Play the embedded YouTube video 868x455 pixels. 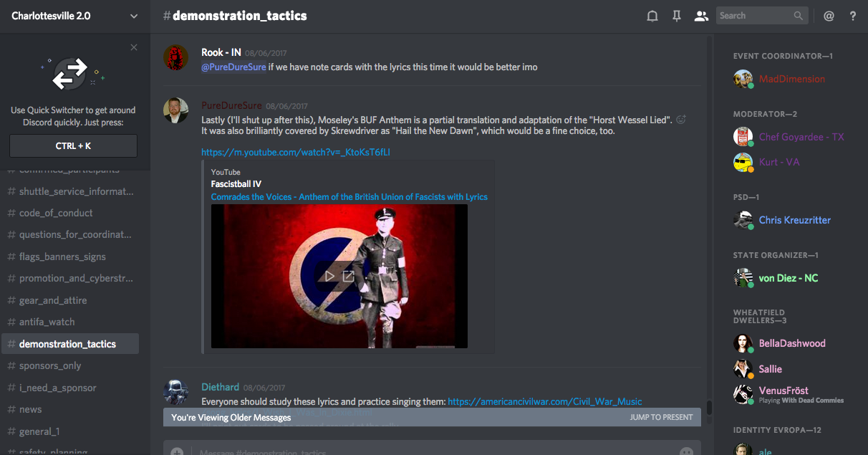[329, 276]
